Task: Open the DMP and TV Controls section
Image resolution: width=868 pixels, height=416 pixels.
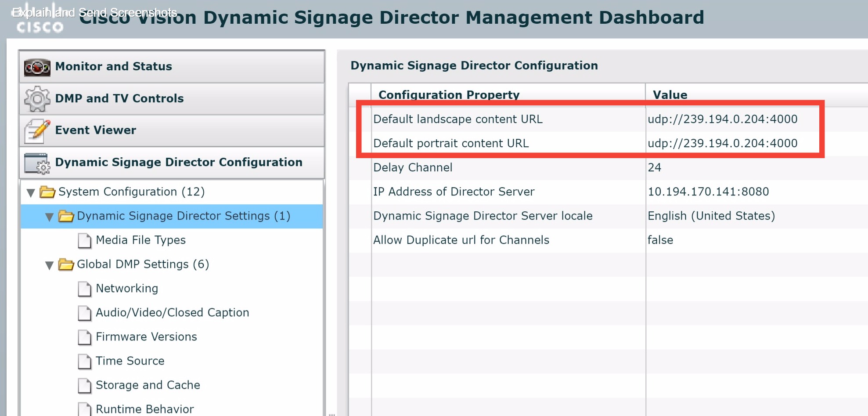Action: (119, 98)
